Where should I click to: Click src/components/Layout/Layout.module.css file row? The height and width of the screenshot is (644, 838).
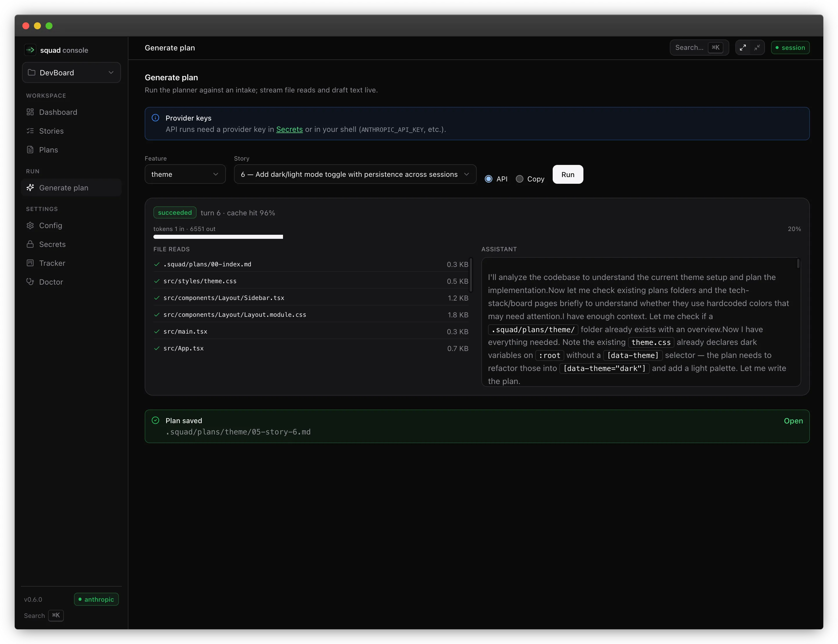pos(311,315)
